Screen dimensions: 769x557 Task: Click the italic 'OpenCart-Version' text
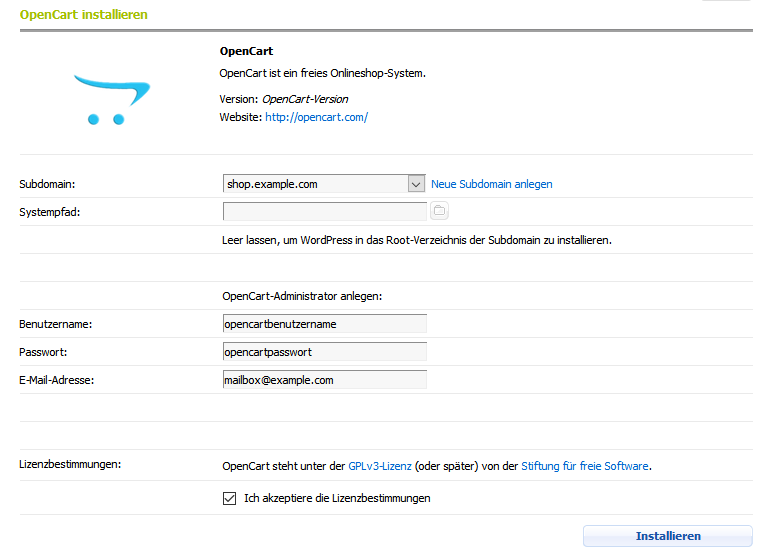[x=305, y=99]
